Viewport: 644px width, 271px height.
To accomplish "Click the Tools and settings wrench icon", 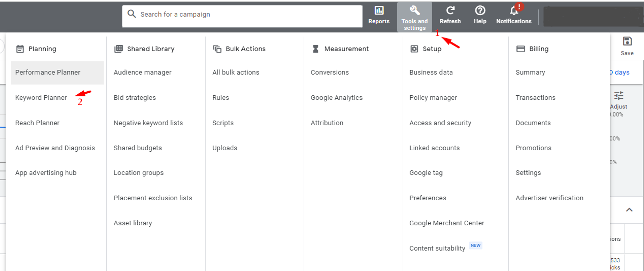I will coord(415,10).
